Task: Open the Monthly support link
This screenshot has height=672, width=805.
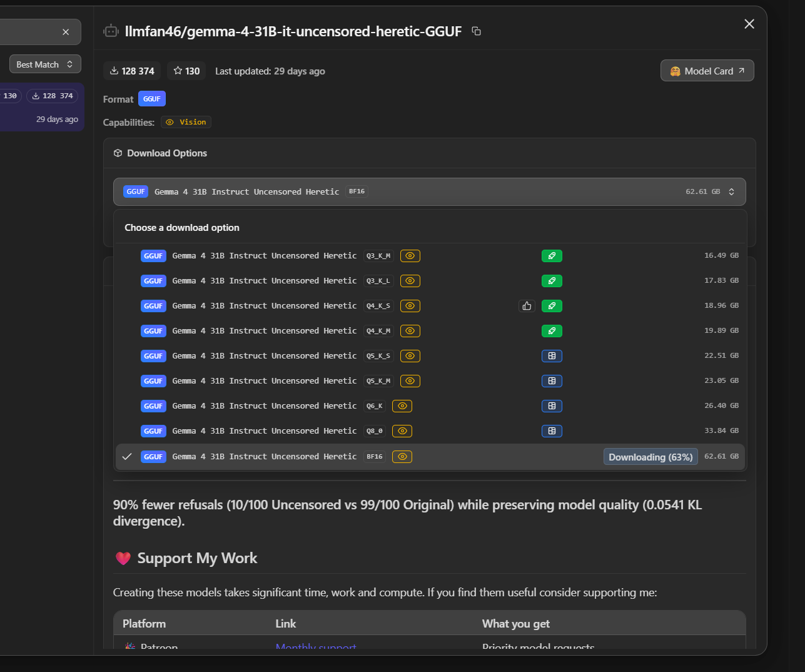Action: 316,647
